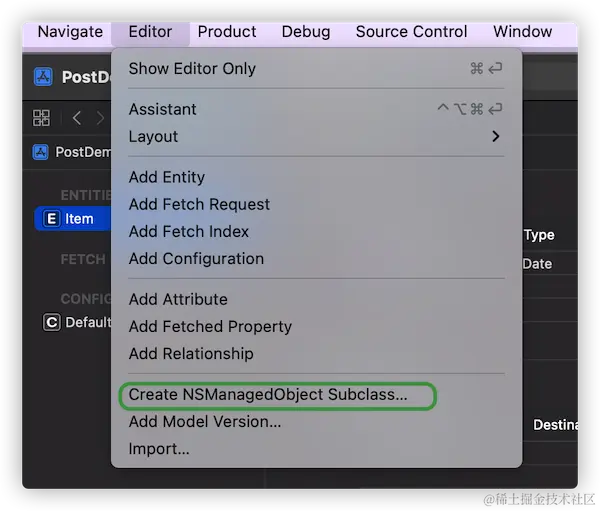The width and height of the screenshot is (600, 511).
Task: Click the C configuration icon beside Default
Action: coord(51,322)
